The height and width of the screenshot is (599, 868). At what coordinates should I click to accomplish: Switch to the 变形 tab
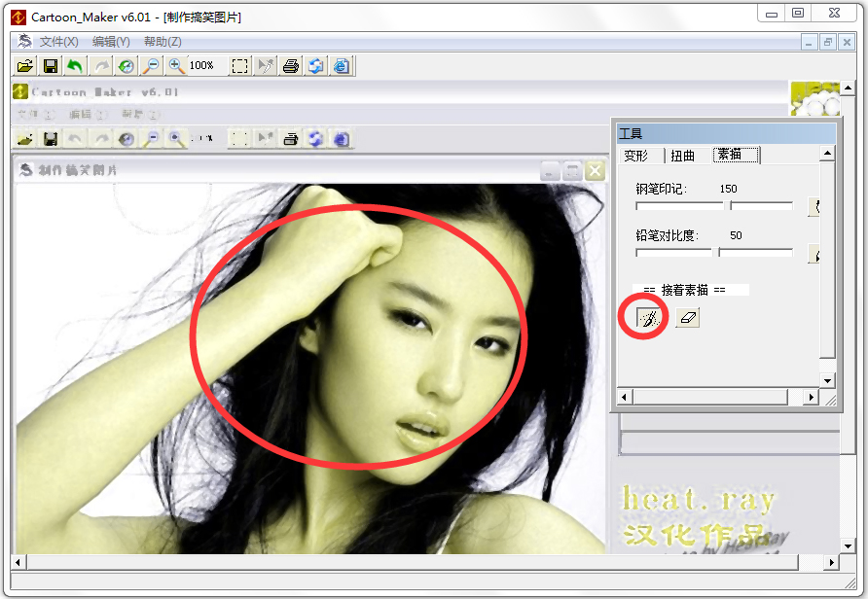[x=636, y=156]
